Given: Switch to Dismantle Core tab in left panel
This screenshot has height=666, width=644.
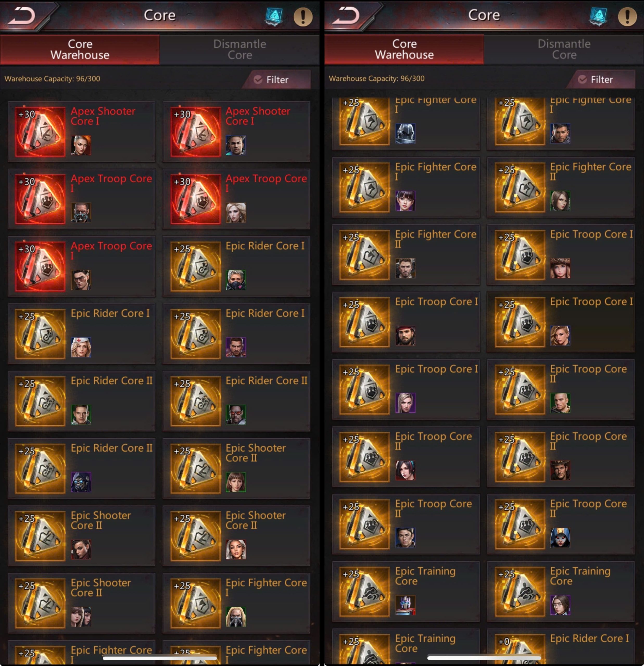Looking at the screenshot, I should 240,50.
